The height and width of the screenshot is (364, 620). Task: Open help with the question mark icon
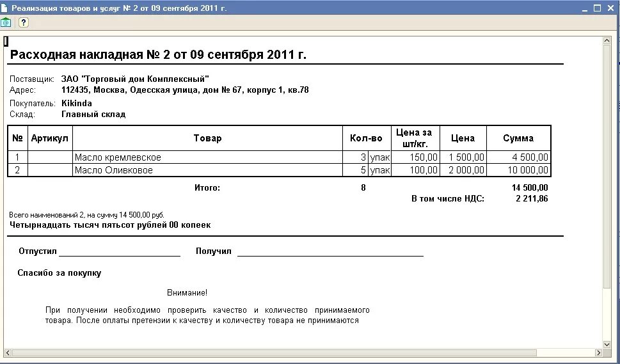(23, 22)
